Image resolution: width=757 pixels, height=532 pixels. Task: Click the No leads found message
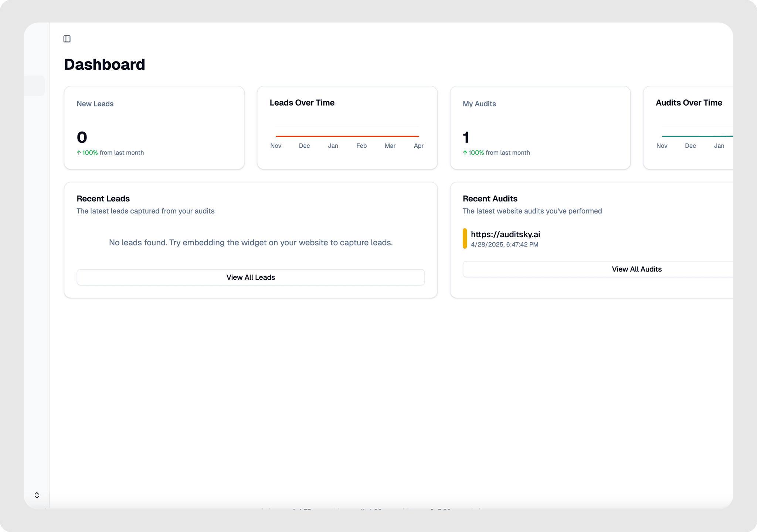(x=251, y=243)
